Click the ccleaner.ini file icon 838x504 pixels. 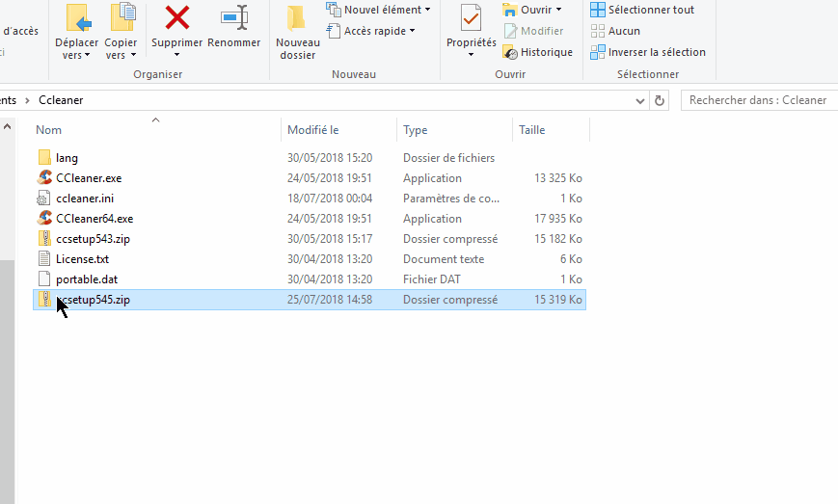[x=43, y=199]
